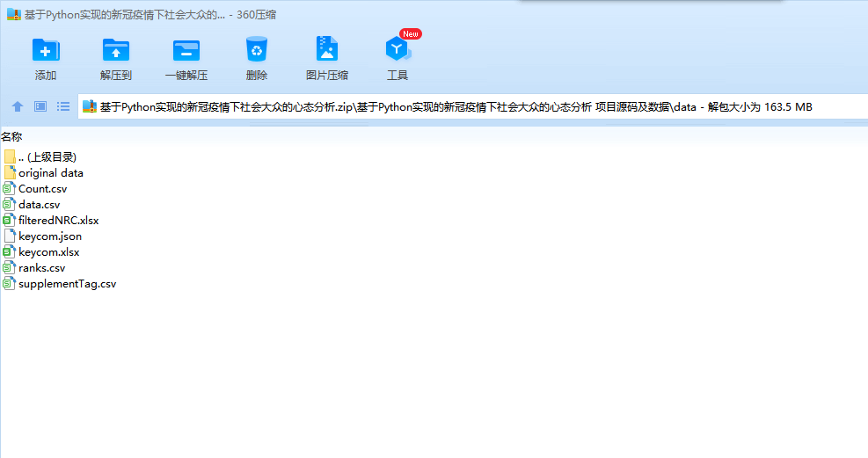Click the "Count.csv" file name
This screenshot has width=868, height=458.
42,189
